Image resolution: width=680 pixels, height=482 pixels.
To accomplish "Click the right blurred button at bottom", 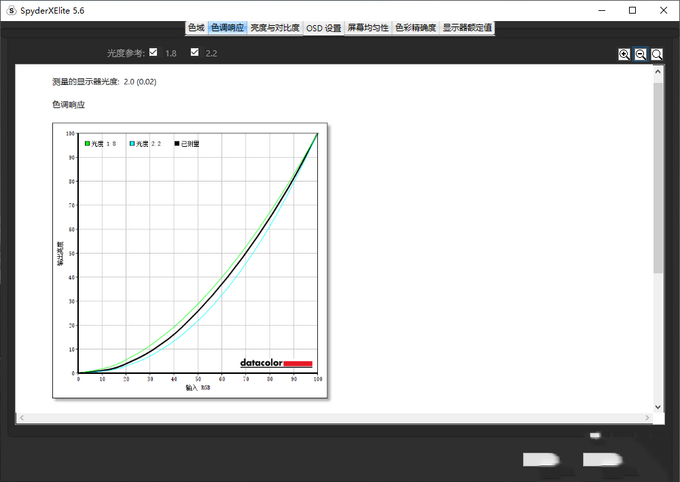I will coord(603,460).
